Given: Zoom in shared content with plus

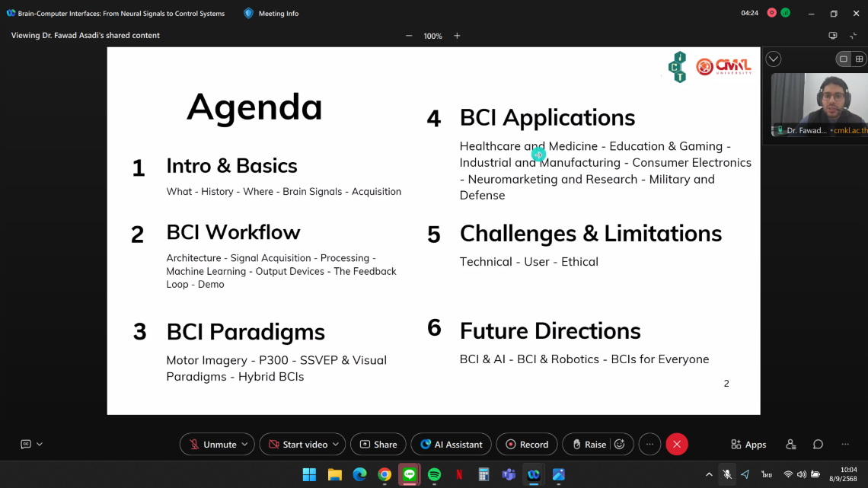Looking at the screenshot, I should click(457, 36).
